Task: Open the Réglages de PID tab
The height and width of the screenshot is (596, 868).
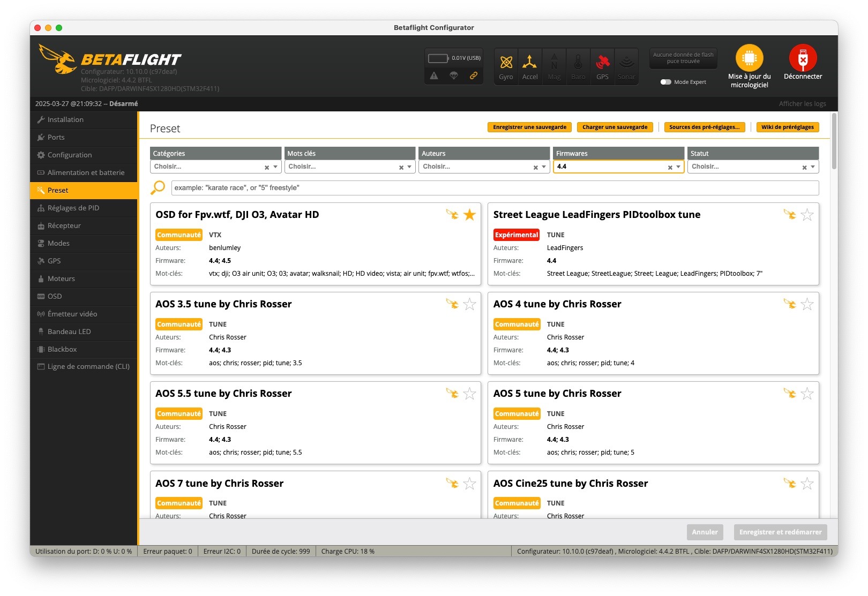Action: [84, 208]
